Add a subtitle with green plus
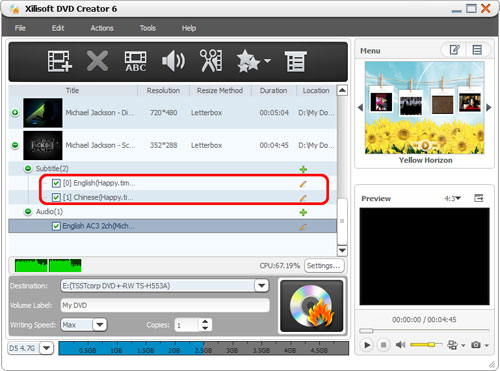Viewport: 500px width, 371px height. [x=303, y=169]
